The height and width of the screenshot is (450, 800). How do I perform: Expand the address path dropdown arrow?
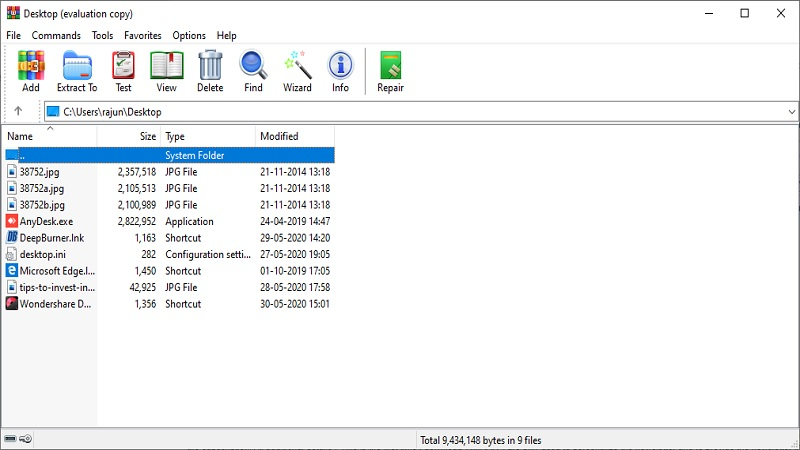point(791,112)
